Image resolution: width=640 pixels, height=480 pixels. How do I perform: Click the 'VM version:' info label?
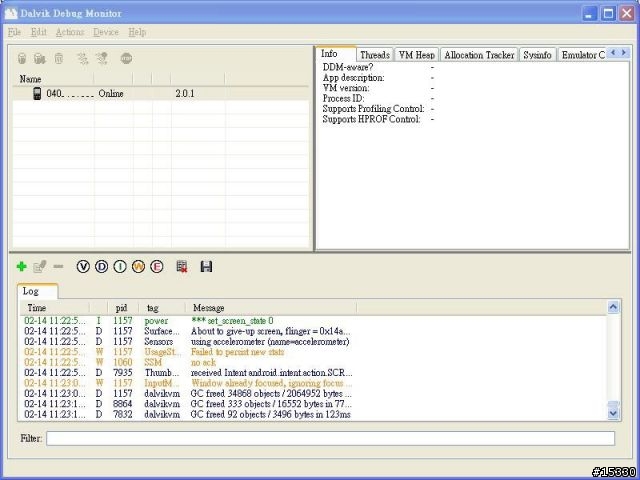click(x=346, y=88)
